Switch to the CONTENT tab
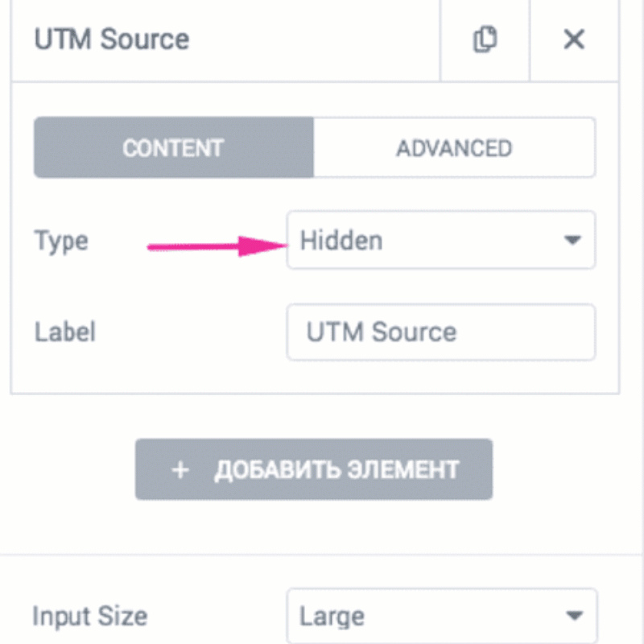Viewport: 644px width, 644px height. point(174,147)
